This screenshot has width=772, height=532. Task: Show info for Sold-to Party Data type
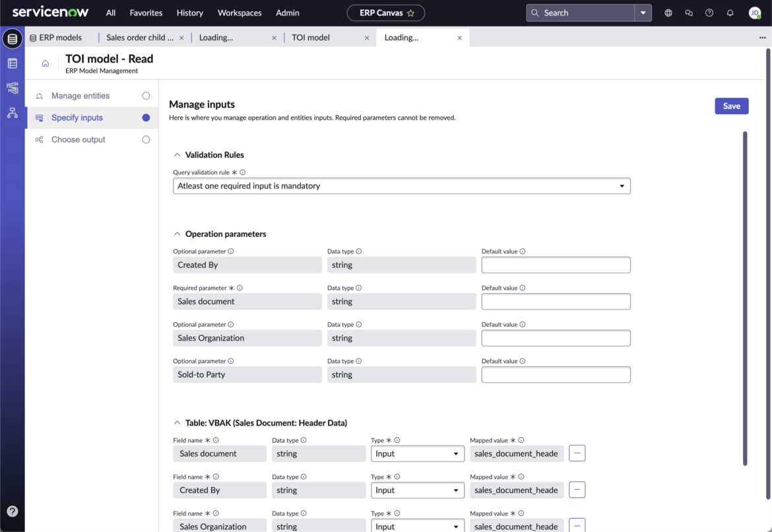click(x=358, y=361)
